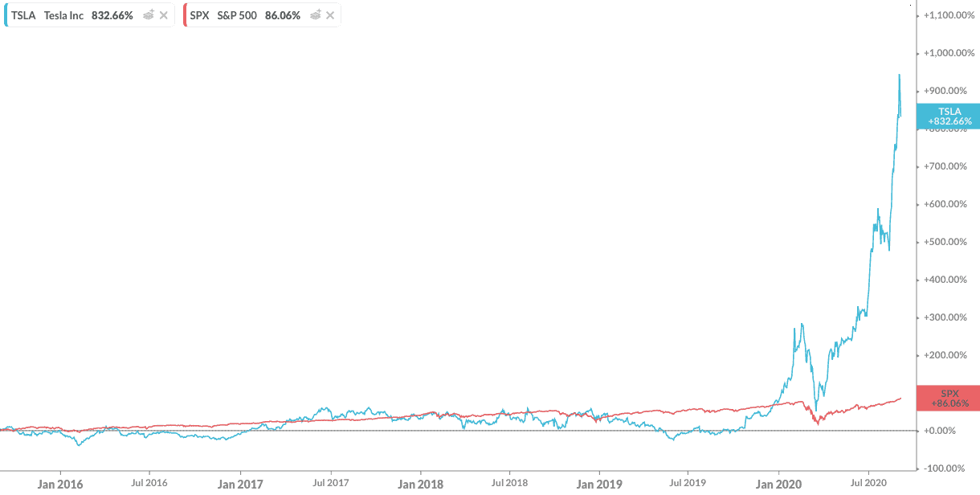Click the Jan 2018 date label
980x495 pixels.
click(x=420, y=485)
